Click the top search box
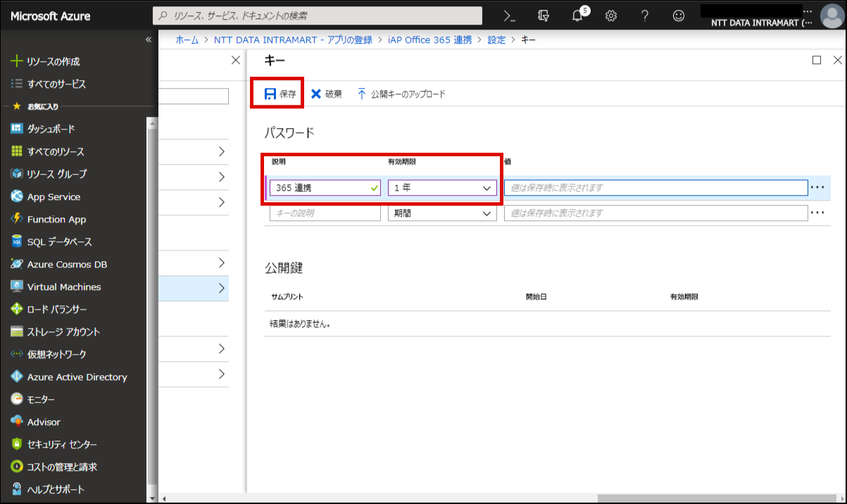The image size is (847, 504). tap(318, 15)
